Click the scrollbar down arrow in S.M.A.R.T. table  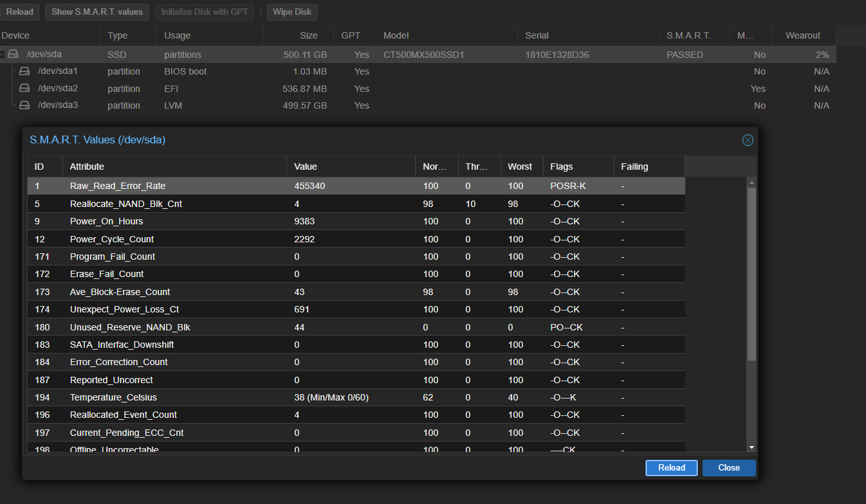[751, 447]
